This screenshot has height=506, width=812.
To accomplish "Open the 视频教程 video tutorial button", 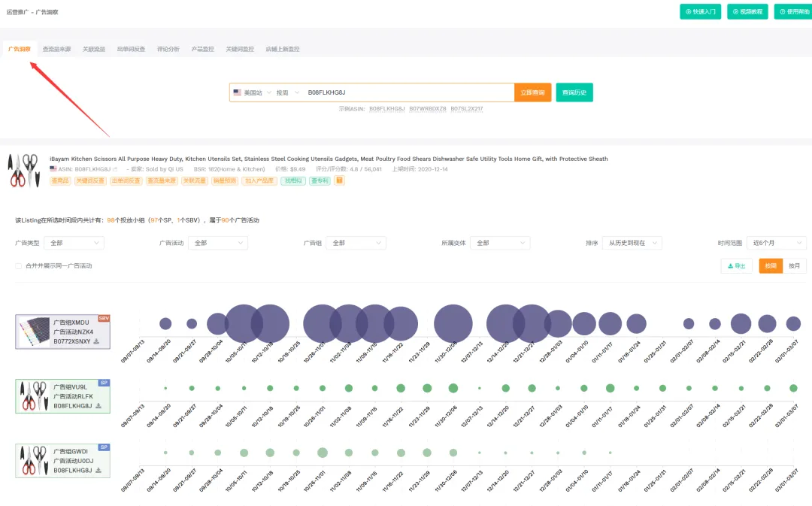I will pyautogui.click(x=747, y=11).
